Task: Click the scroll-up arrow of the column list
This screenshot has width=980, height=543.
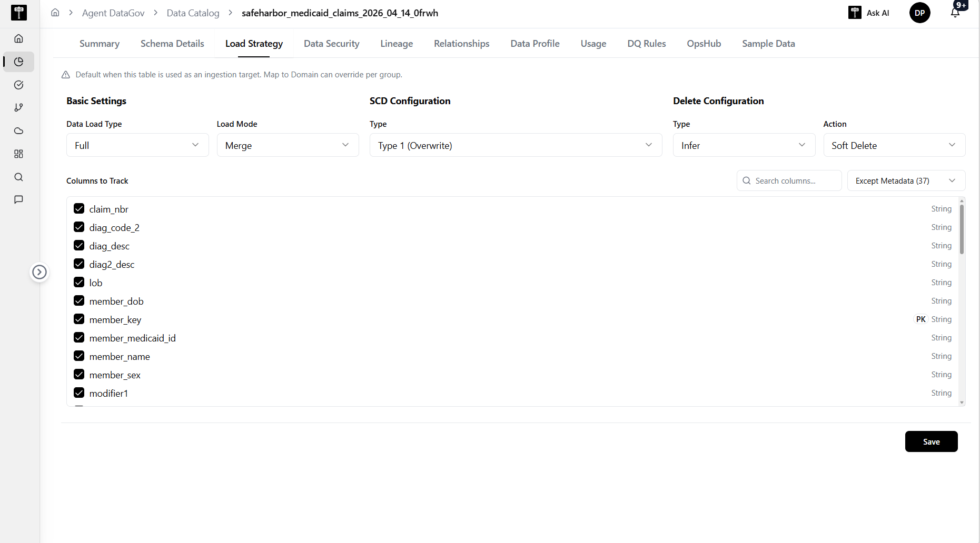Action: click(962, 201)
